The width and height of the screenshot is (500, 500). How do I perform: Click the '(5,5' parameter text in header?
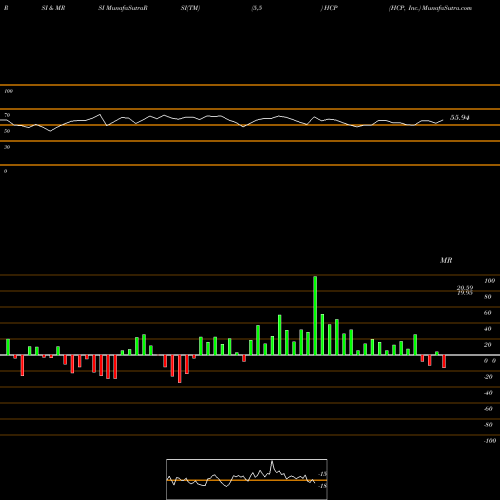(257, 8)
